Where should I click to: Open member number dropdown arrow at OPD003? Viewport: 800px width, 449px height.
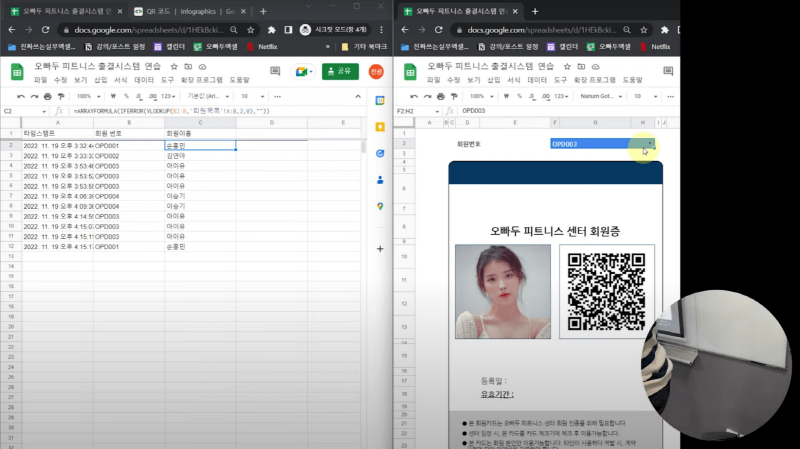[x=649, y=144]
